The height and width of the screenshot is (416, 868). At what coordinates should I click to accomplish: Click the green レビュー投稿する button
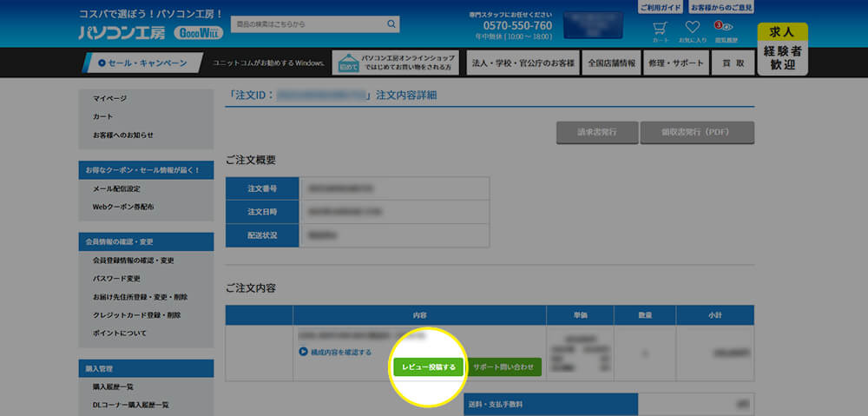pos(429,366)
